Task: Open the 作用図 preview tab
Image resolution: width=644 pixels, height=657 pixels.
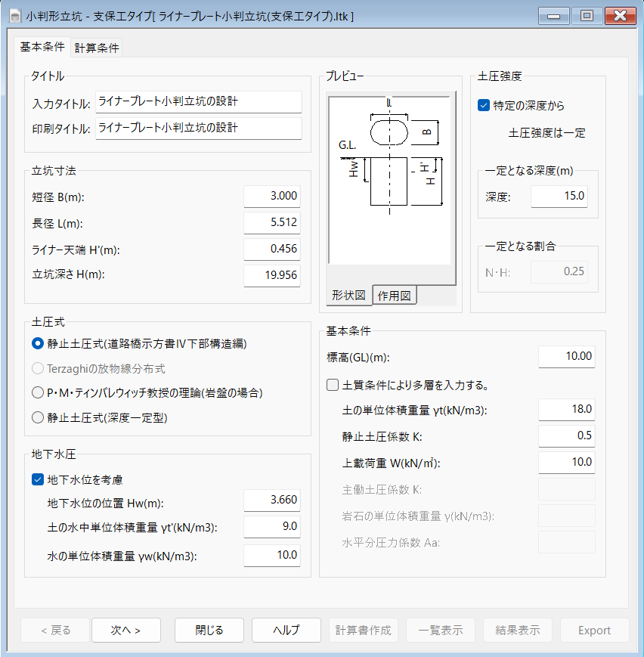Action: click(x=393, y=296)
